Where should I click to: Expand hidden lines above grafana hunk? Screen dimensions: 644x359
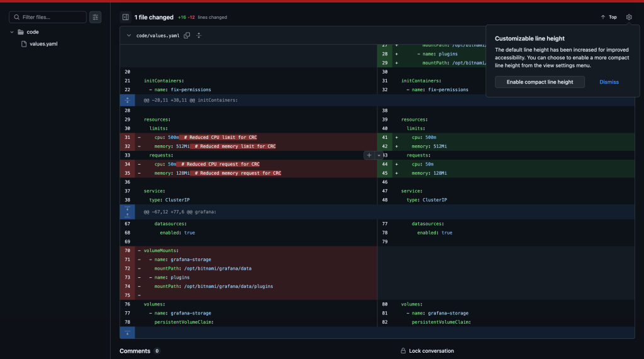pos(127,212)
